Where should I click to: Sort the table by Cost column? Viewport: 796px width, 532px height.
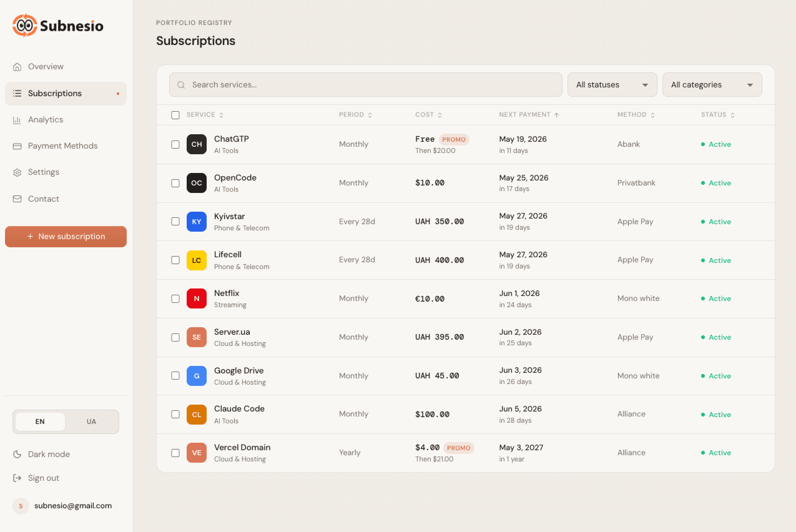(428, 115)
